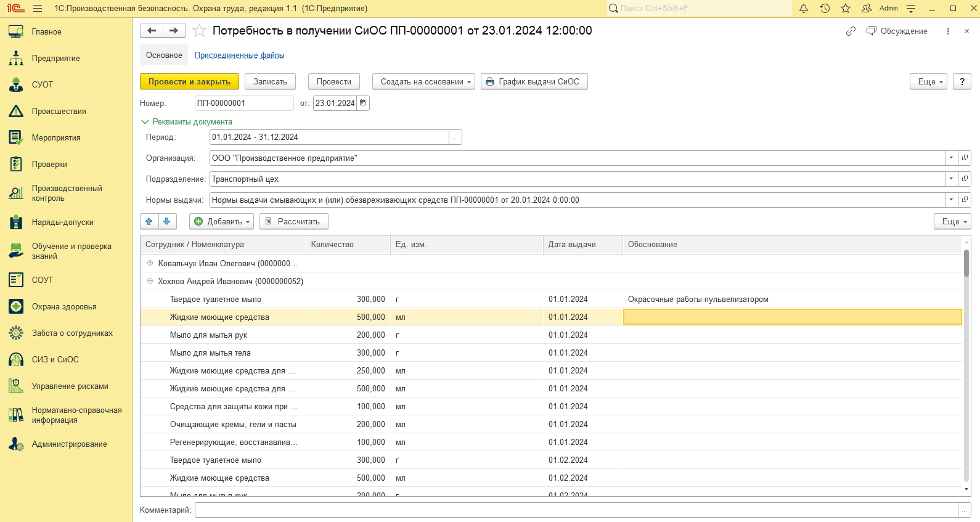Move row down with arrow button
The height and width of the screenshot is (522, 980).
(167, 221)
